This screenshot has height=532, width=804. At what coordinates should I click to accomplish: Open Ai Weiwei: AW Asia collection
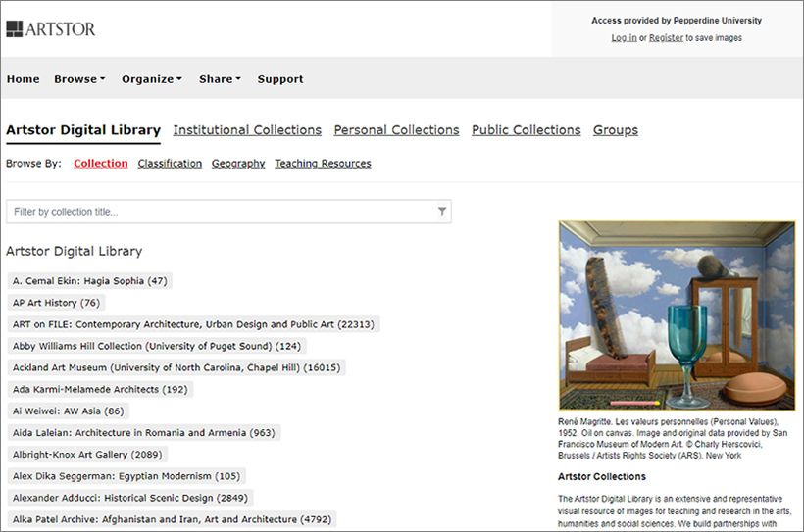click(69, 411)
